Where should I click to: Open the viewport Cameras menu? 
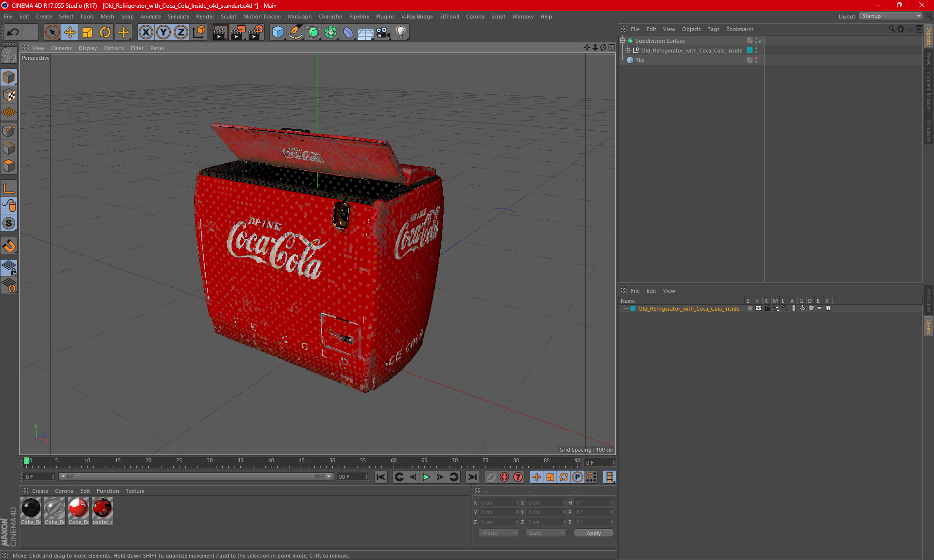pyautogui.click(x=61, y=48)
